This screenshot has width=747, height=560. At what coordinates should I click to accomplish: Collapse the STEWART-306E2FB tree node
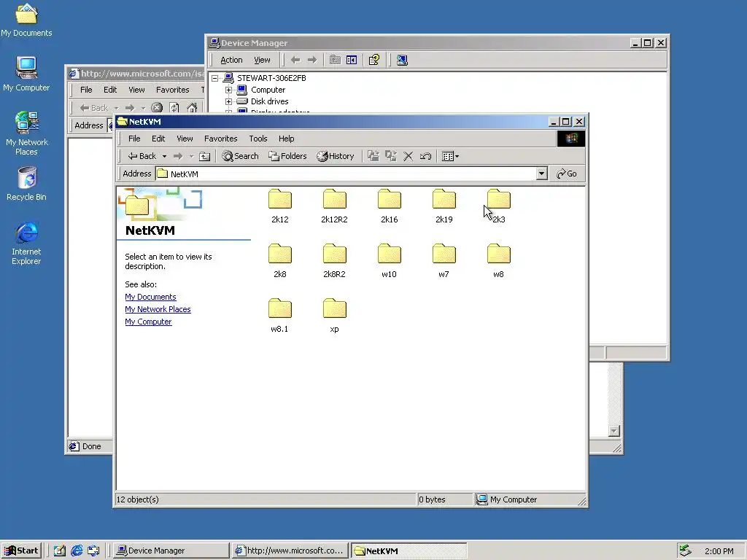215,78
